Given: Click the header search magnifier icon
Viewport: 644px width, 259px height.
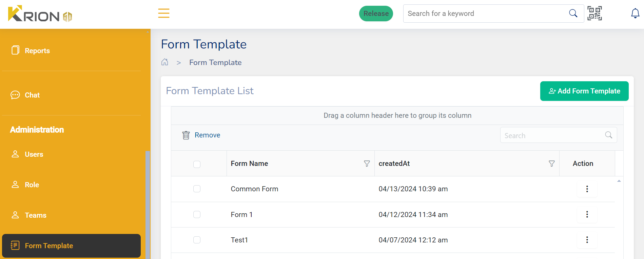Looking at the screenshot, I should [x=573, y=14].
